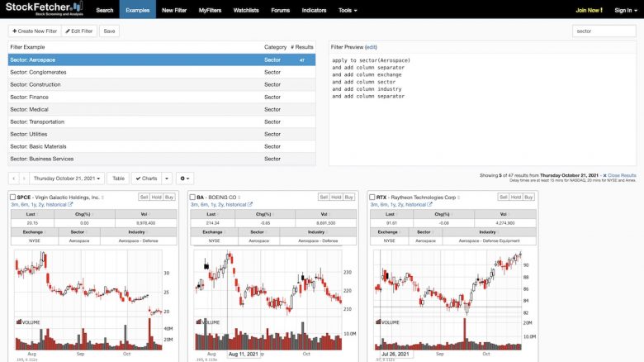Viewport: 644px width, 362px height.
Task: Open RTX historical chart external link icon
Action: (429, 204)
